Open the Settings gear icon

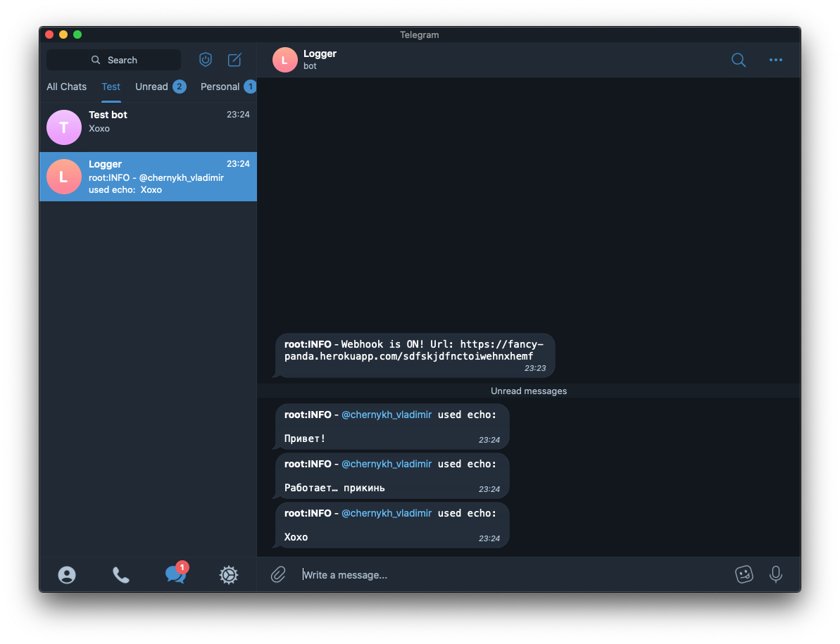tap(229, 575)
